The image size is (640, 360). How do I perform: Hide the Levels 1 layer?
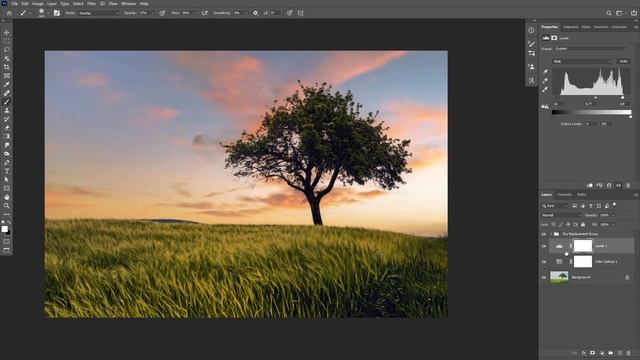click(544, 246)
